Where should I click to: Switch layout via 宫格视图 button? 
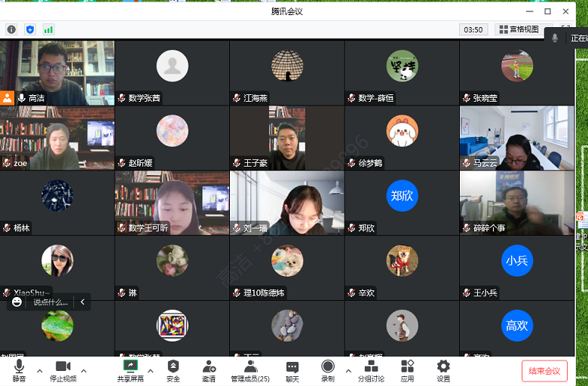(x=519, y=29)
